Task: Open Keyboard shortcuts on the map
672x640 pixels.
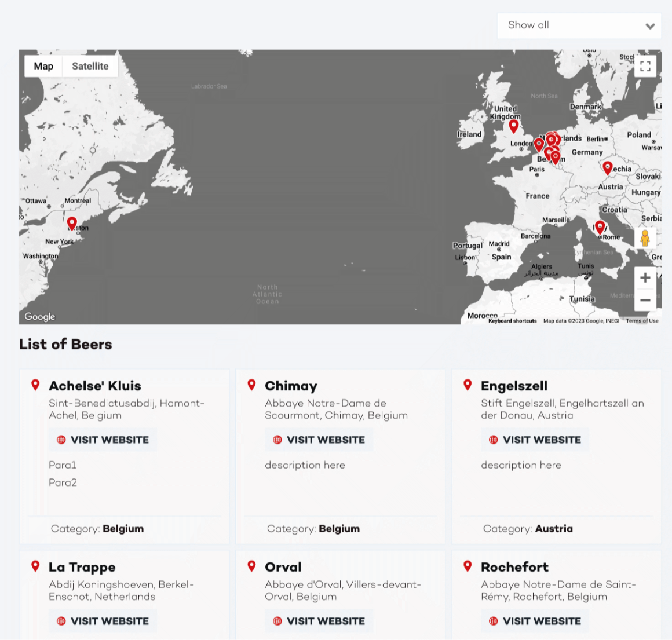Action: [x=512, y=321]
